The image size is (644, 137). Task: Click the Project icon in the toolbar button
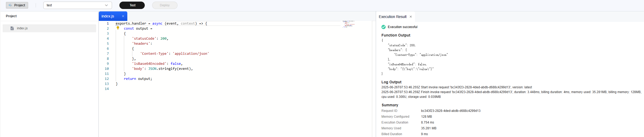pyautogui.click(x=10, y=5)
